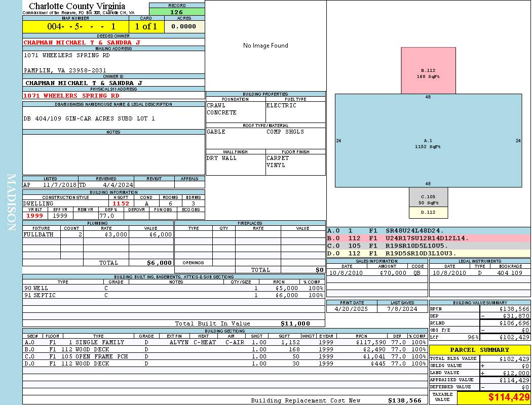Click the 91 SEPTIC built-in row
The width and height of the screenshot is (532, 405).
click(174, 295)
